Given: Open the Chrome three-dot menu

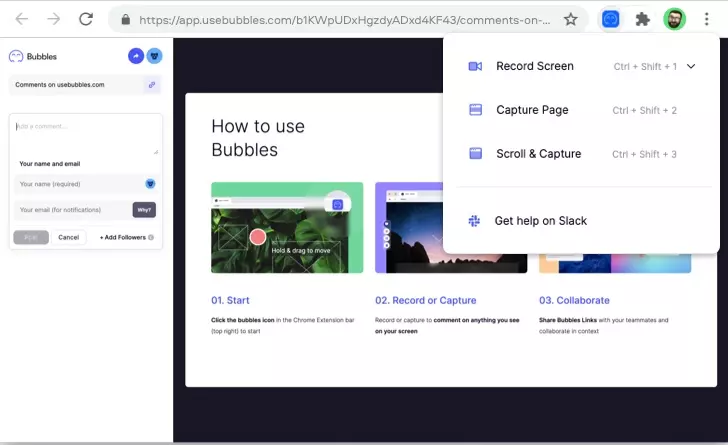Looking at the screenshot, I should coord(706,20).
